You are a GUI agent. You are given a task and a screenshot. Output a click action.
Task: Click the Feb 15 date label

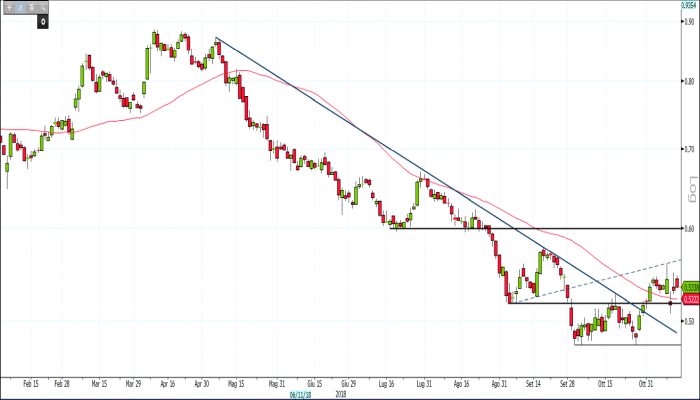pos(28,383)
